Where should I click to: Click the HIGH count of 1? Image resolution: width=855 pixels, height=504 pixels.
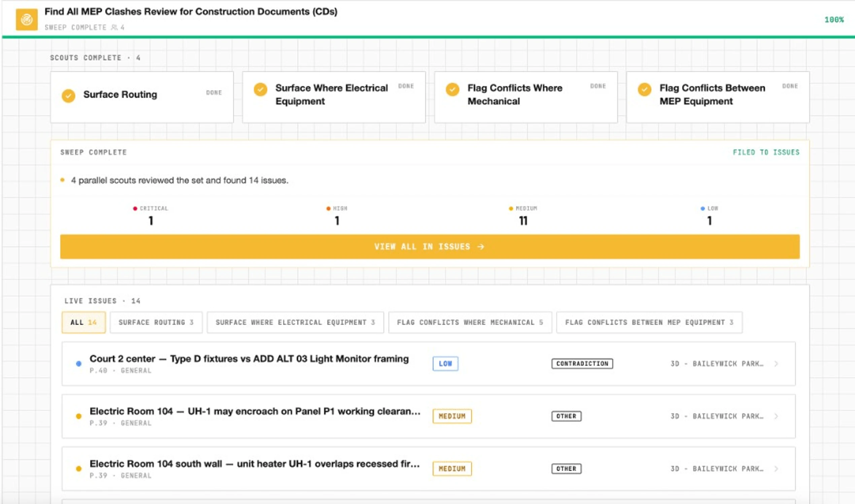[337, 221]
